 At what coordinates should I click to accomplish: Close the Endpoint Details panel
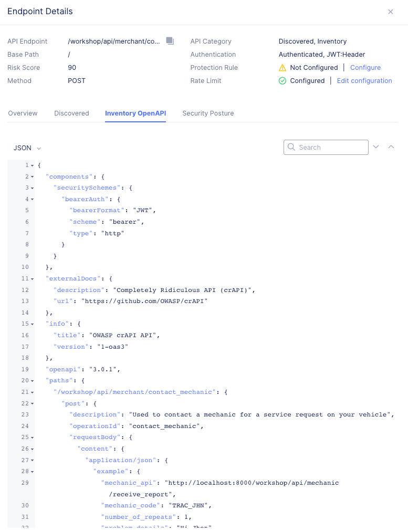390,12
